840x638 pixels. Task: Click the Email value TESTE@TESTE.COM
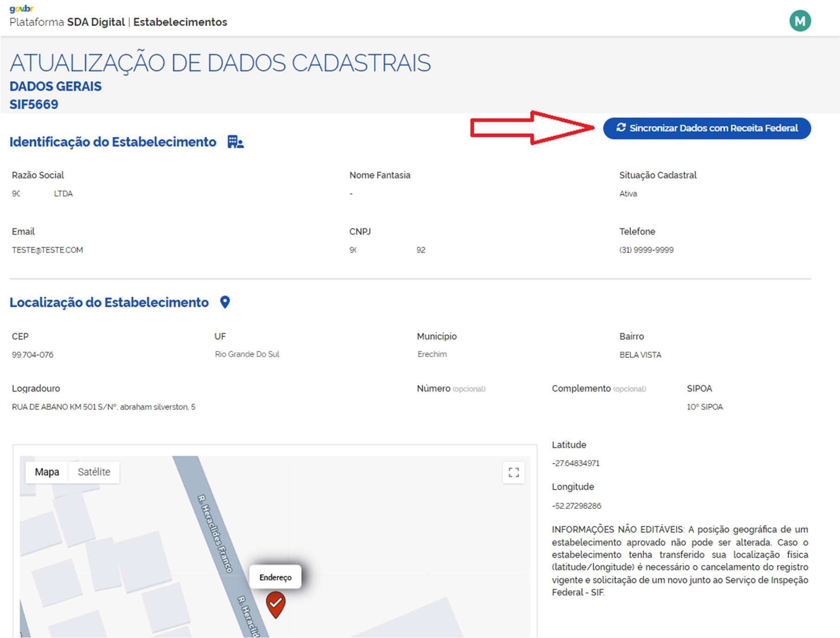(47, 250)
